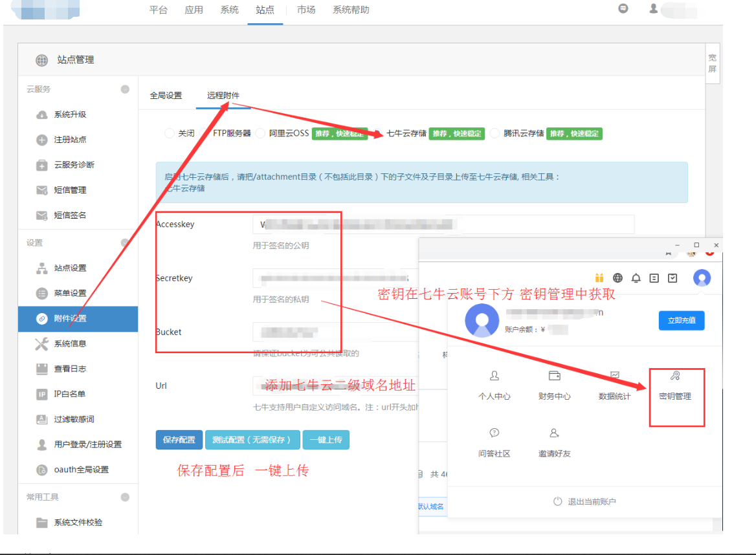Screen dimensions: 756x555
Task: Switch to the 远程附件 tab
Action: point(223,95)
